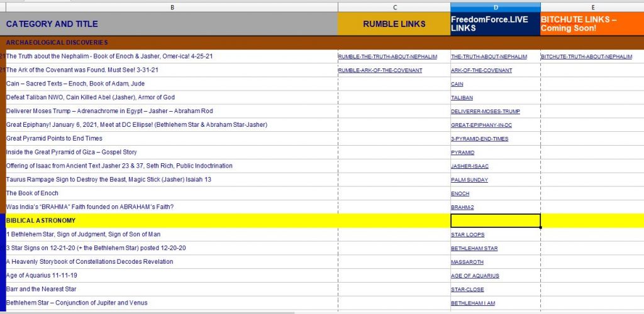Image resolution: width=644 pixels, height=314 pixels.
Task: Click the selected empty cell in BIBLICAL ASTRONOMY row
Action: (x=496, y=220)
